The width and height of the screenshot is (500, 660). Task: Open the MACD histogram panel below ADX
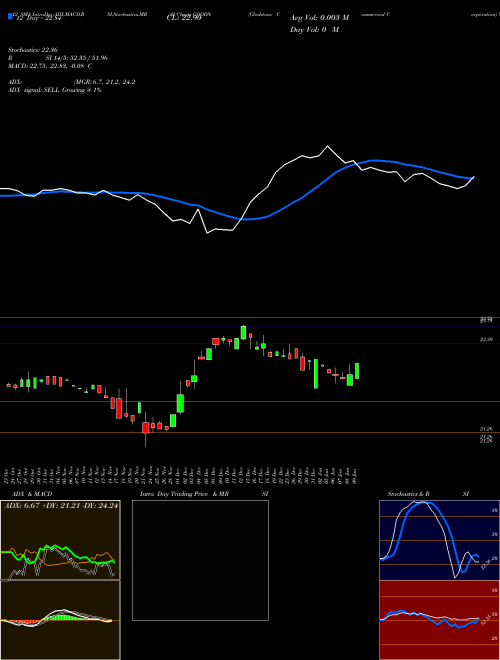coord(60,620)
